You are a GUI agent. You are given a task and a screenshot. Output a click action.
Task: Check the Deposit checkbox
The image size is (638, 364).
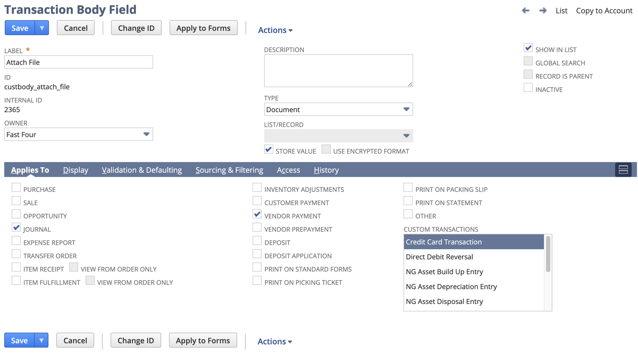(257, 241)
